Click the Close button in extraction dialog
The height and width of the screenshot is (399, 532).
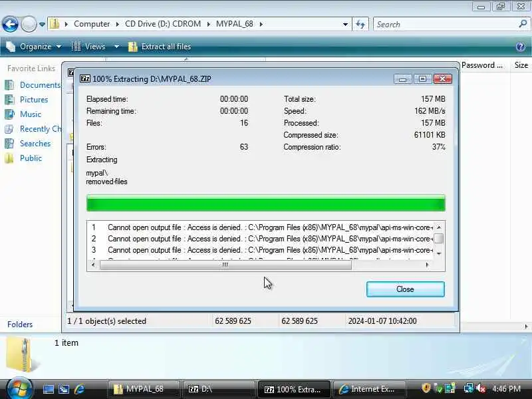pos(406,289)
